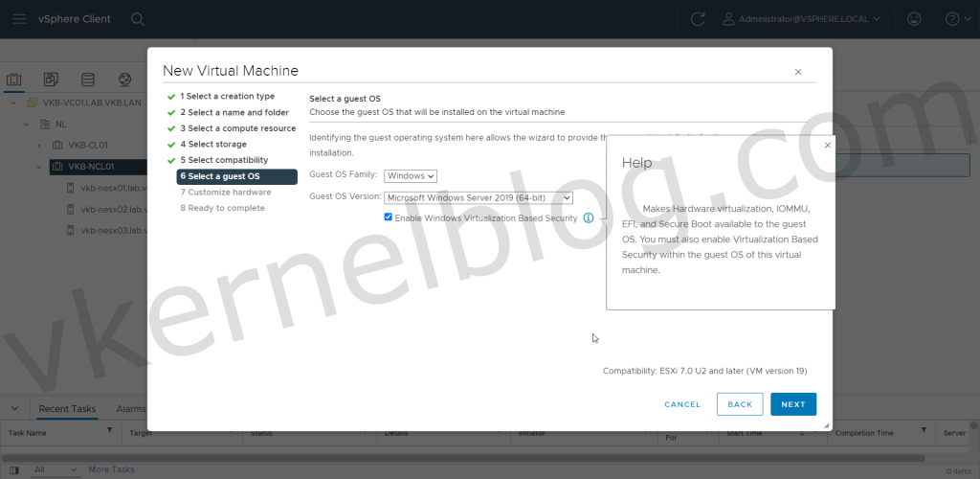The height and width of the screenshot is (479, 980).
Task: Select VKB-NCL01 cluster in tree
Action: coord(91,167)
